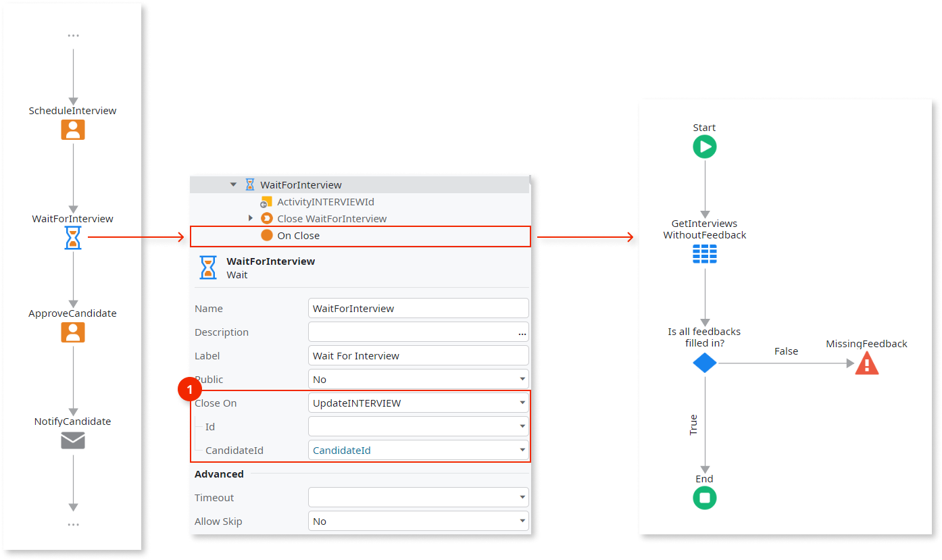The height and width of the screenshot is (560, 942).
Task: Select the ApproveCandidate user task icon
Action: click(x=72, y=332)
